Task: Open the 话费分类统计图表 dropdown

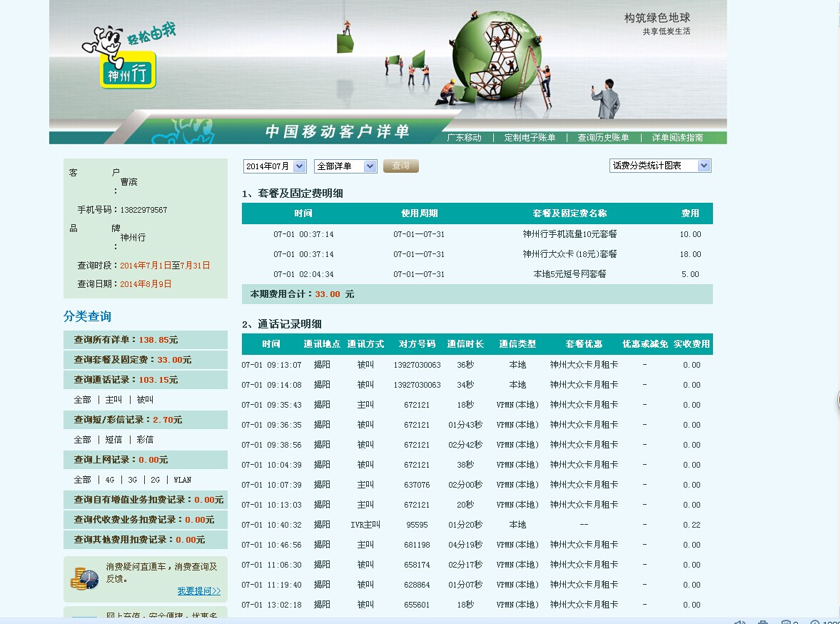Action: pos(660,166)
